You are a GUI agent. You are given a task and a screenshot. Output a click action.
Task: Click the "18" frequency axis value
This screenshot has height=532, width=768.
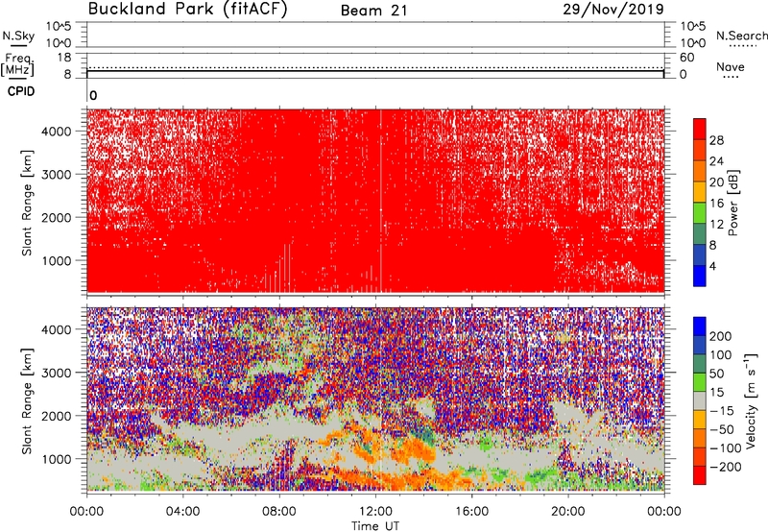(x=64, y=58)
